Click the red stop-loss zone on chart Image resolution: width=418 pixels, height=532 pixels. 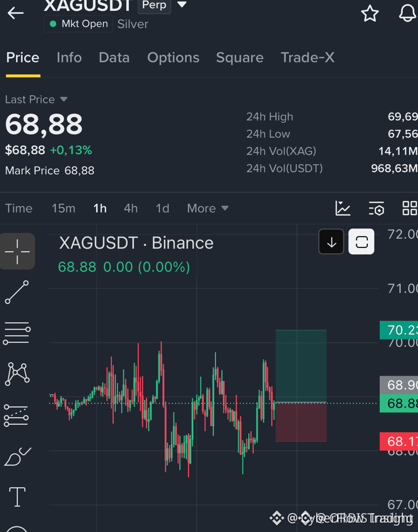tap(301, 422)
